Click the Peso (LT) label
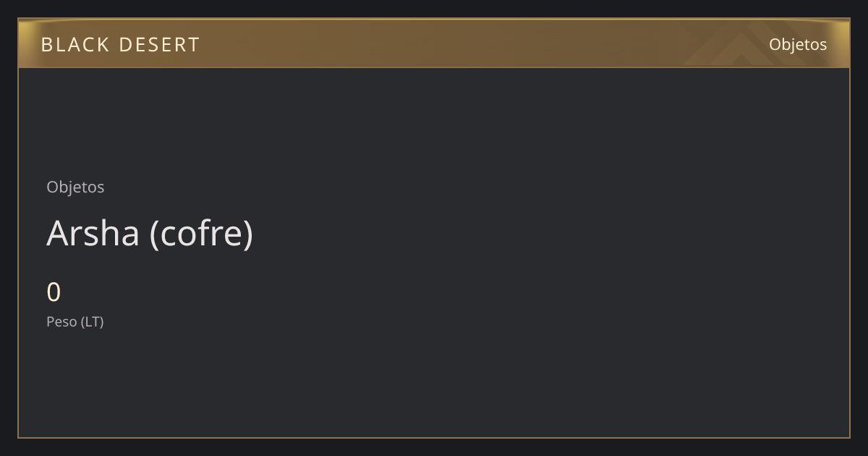The width and height of the screenshot is (868, 456). tap(75, 321)
